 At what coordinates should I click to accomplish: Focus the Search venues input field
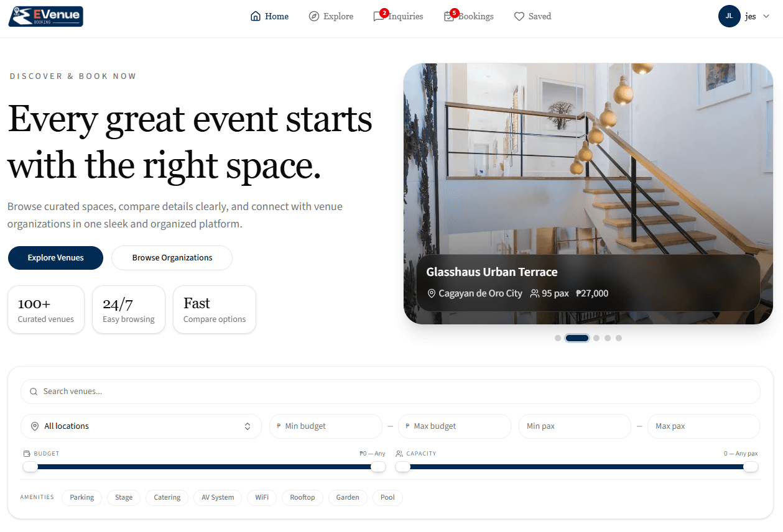[x=391, y=392]
